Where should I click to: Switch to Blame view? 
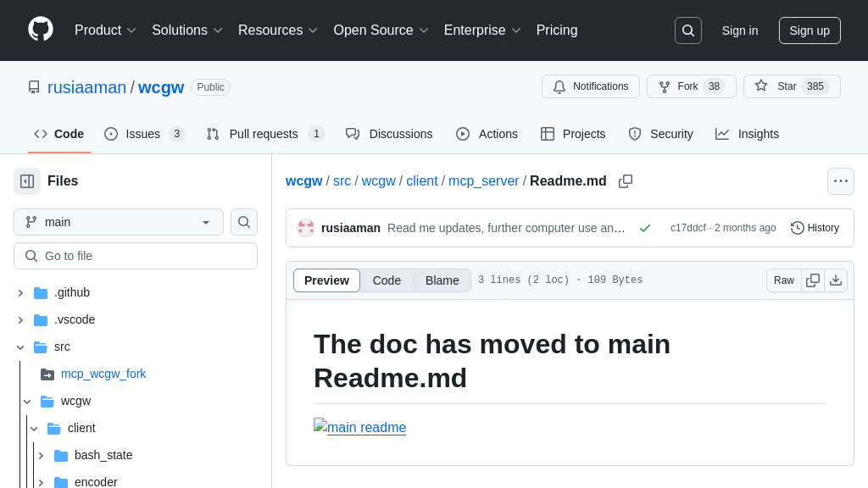pyautogui.click(x=442, y=280)
